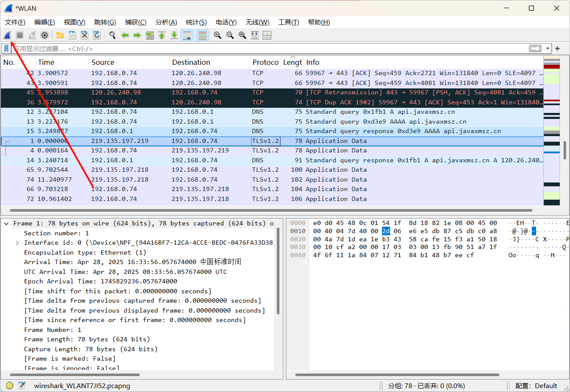Sort packets by the No. column
Image resolution: width=570 pixels, height=392 pixels.
click(x=18, y=62)
